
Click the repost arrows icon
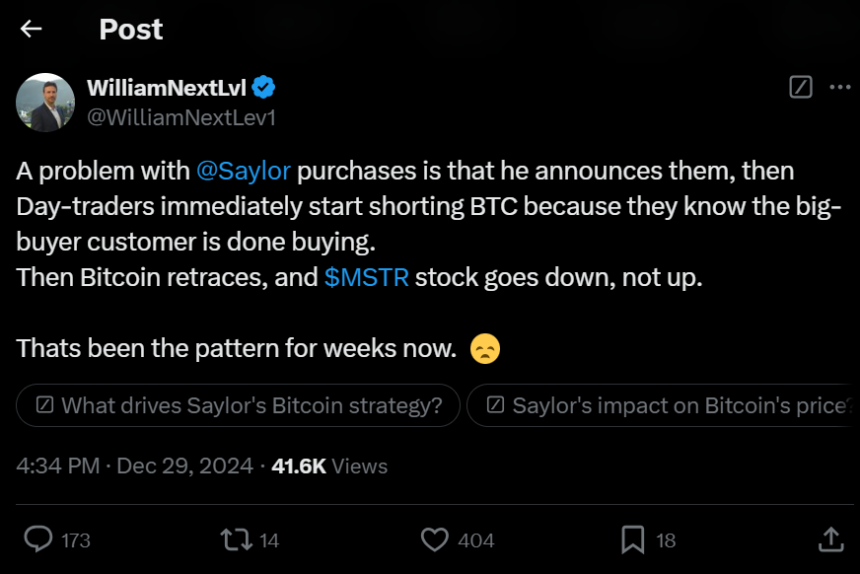236,539
